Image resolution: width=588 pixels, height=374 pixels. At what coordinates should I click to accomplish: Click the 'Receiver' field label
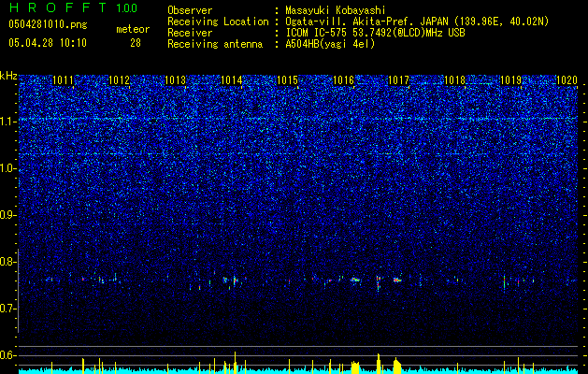click(190, 33)
